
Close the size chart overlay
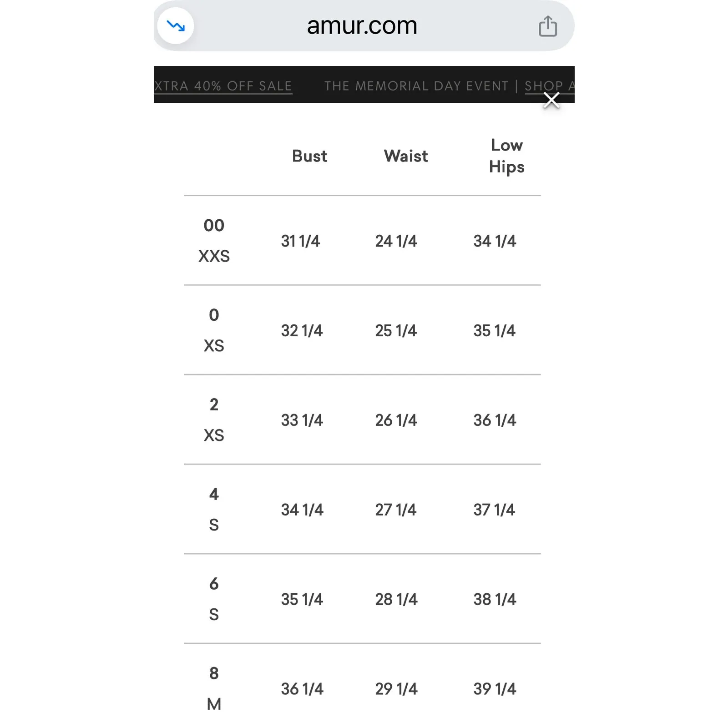point(551,101)
